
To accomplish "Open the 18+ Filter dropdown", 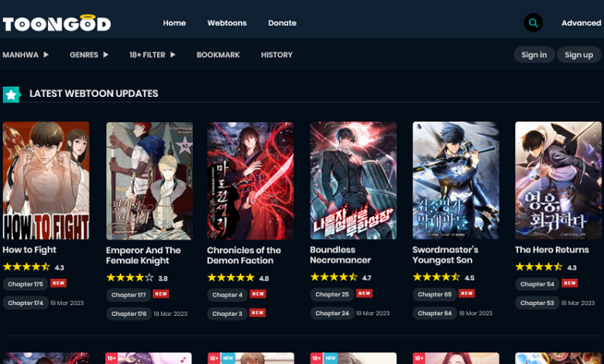I will point(153,55).
